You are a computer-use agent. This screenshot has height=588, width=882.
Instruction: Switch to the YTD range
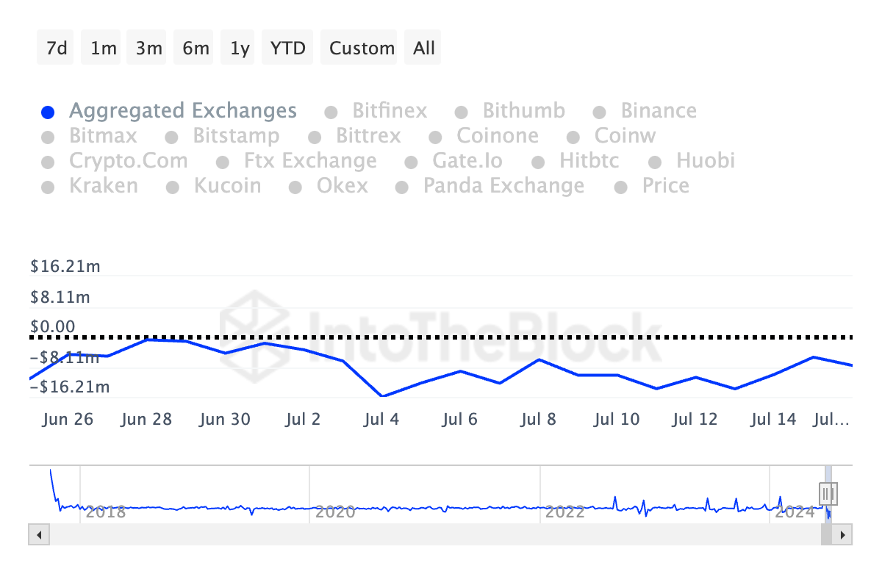point(287,49)
